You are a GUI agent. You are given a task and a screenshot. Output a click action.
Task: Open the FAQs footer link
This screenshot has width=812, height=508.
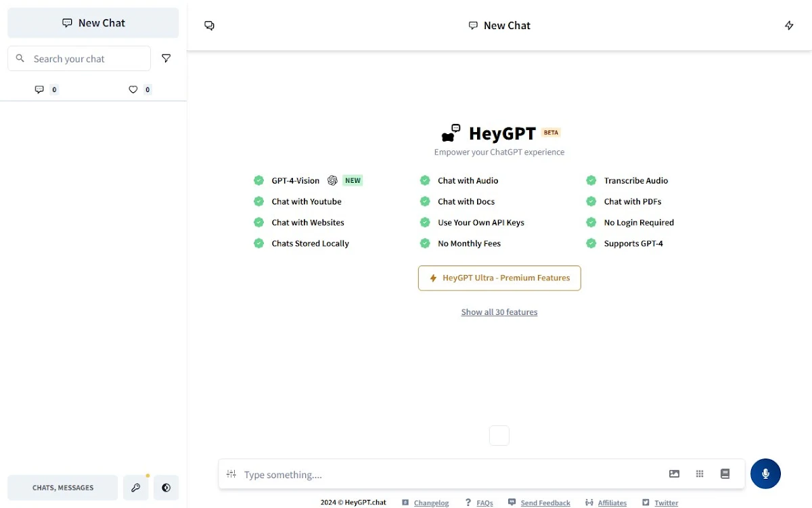[484, 503]
